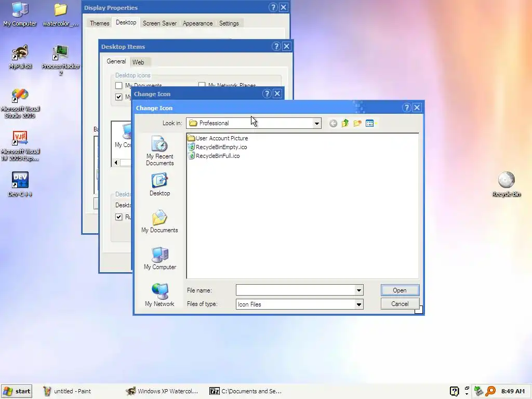Open My Computer in places bar
The width and height of the screenshot is (532, 399).
159,258
